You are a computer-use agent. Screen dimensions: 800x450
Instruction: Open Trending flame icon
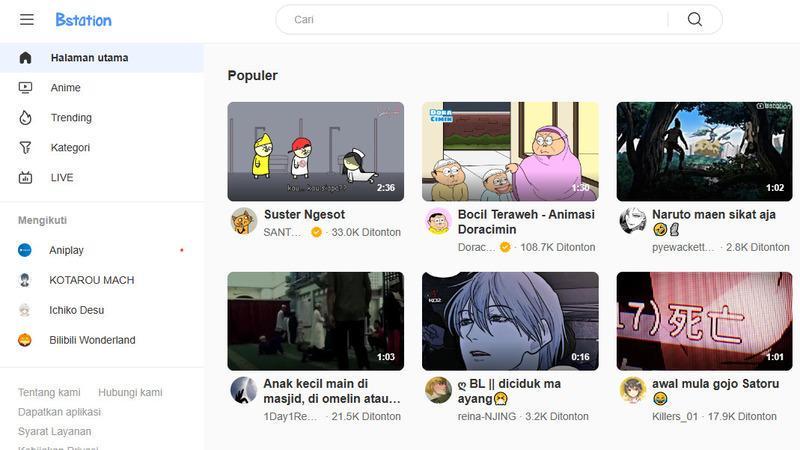click(x=25, y=118)
